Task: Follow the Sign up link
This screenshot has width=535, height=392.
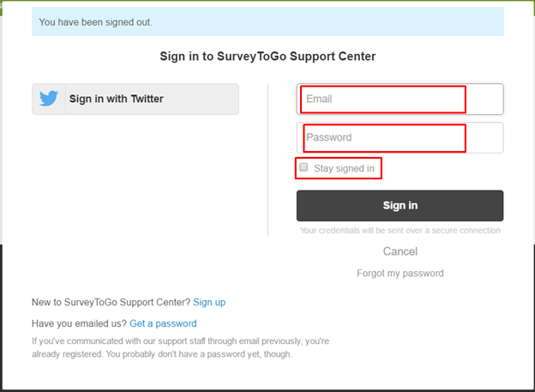Action: tap(209, 302)
